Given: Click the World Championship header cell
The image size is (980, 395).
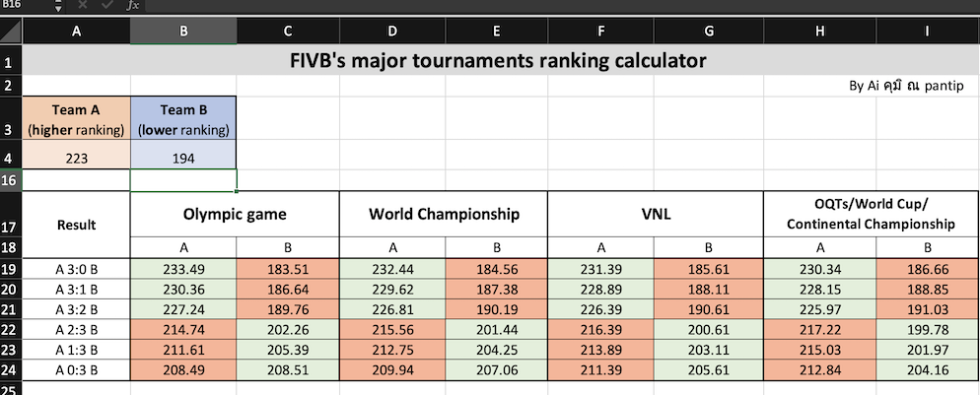Looking at the screenshot, I should 444,214.
